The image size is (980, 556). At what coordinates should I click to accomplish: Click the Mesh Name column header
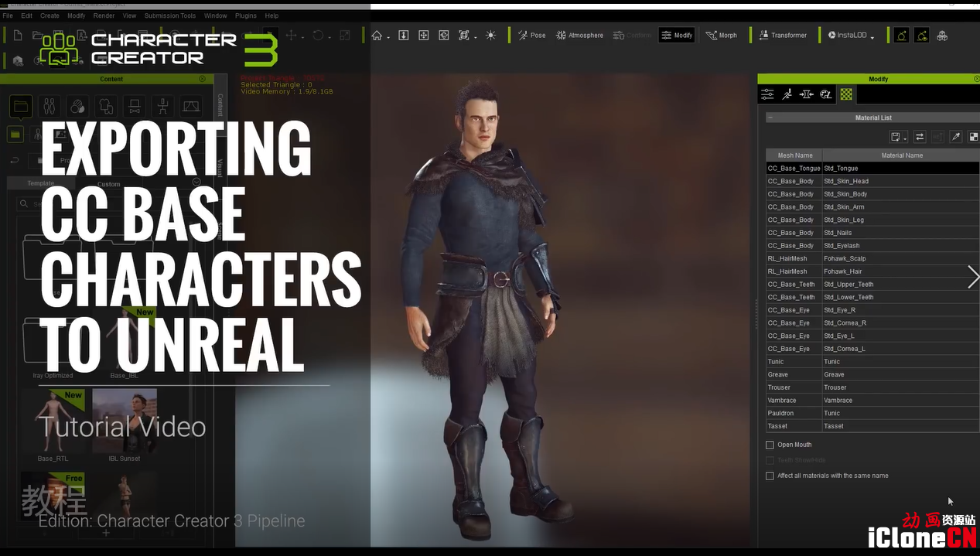794,155
